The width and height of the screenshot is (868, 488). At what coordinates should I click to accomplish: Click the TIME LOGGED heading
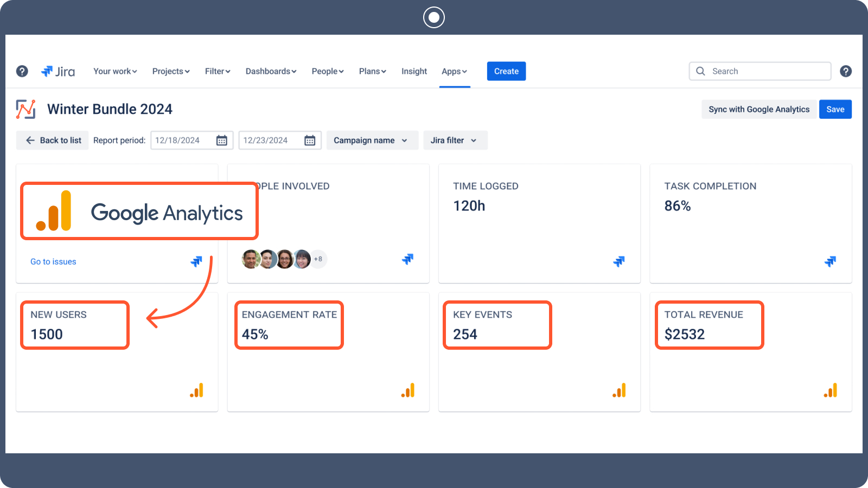[486, 186]
